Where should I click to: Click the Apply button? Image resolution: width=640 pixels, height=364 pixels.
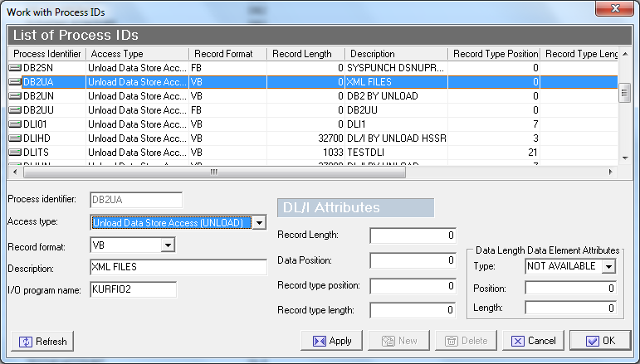tap(330, 341)
